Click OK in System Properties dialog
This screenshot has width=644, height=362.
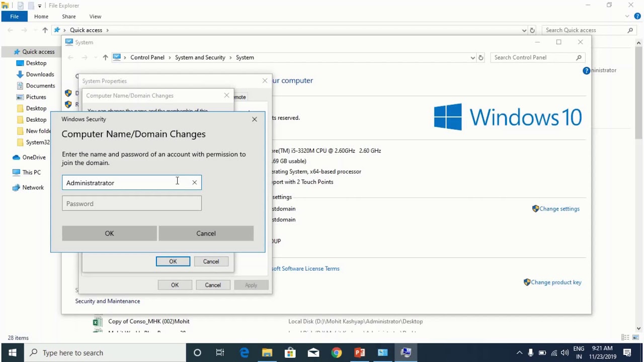click(x=175, y=285)
